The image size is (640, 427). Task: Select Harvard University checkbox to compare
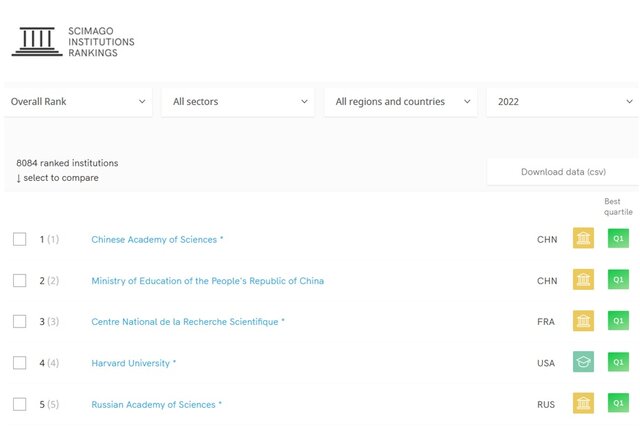[x=20, y=362]
